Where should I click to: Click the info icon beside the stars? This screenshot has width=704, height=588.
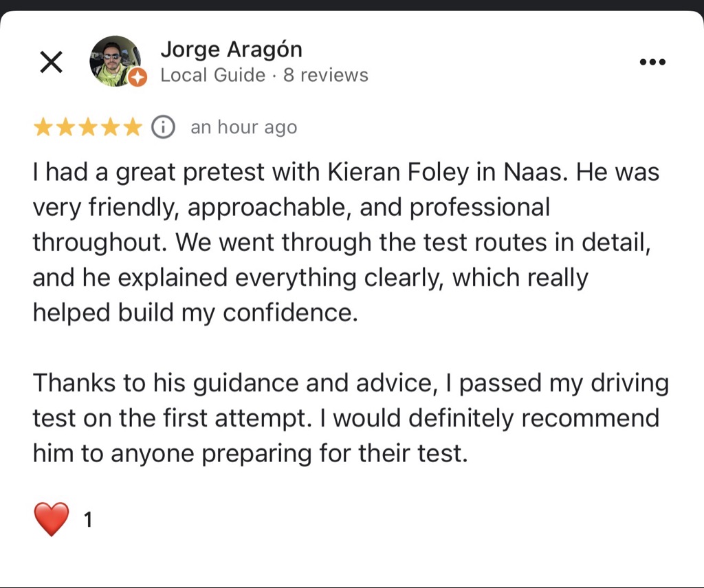click(163, 127)
